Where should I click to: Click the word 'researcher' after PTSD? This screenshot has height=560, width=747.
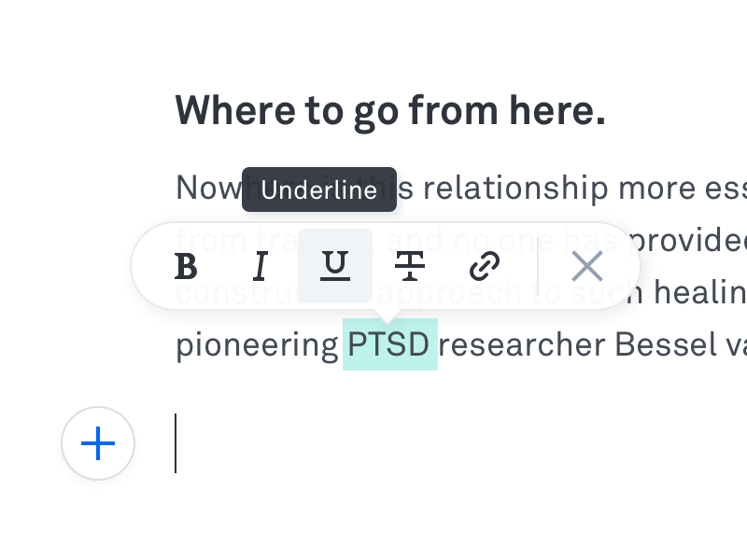coord(521,344)
